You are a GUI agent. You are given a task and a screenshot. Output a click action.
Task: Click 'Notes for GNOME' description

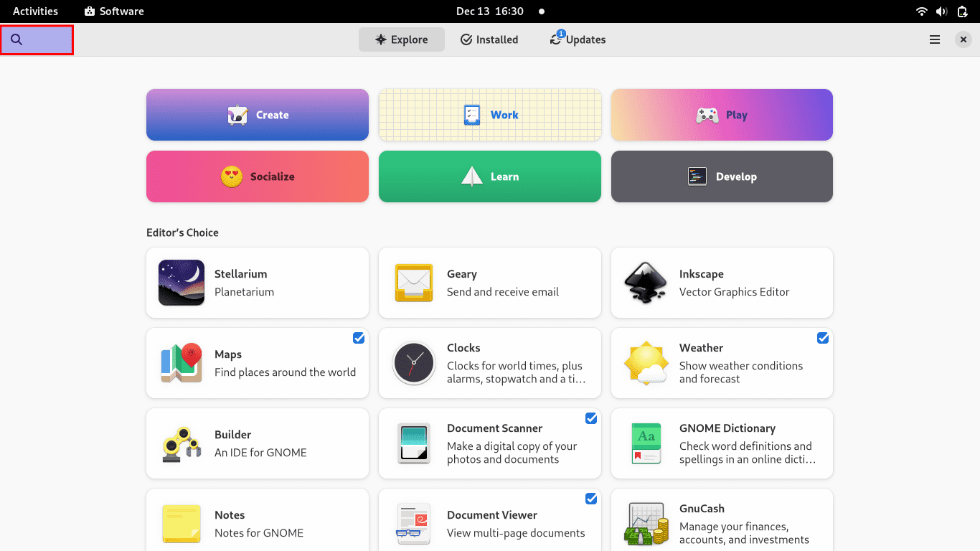259,533
